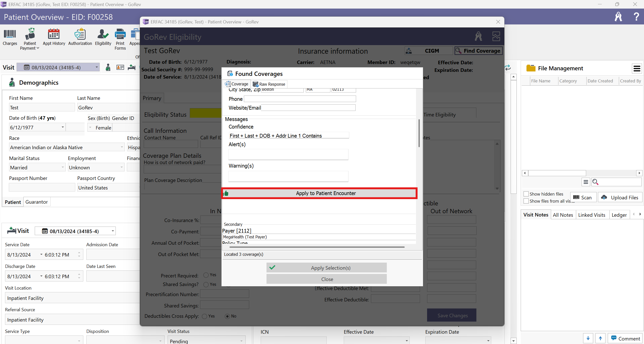Open Patient Payment tool

pos(30,39)
